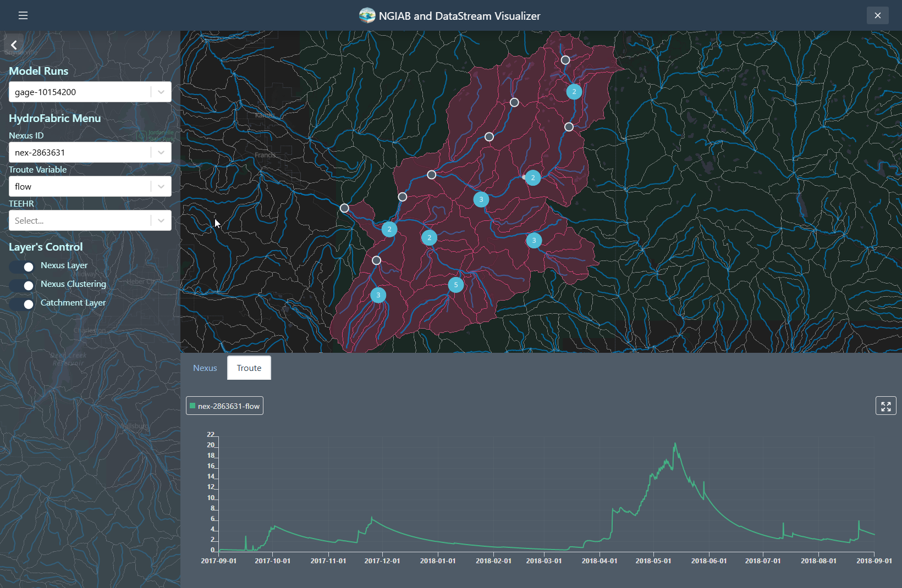Enable Nexus Clustering
Image resolution: width=902 pixels, height=588 pixels.
(21, 285)
